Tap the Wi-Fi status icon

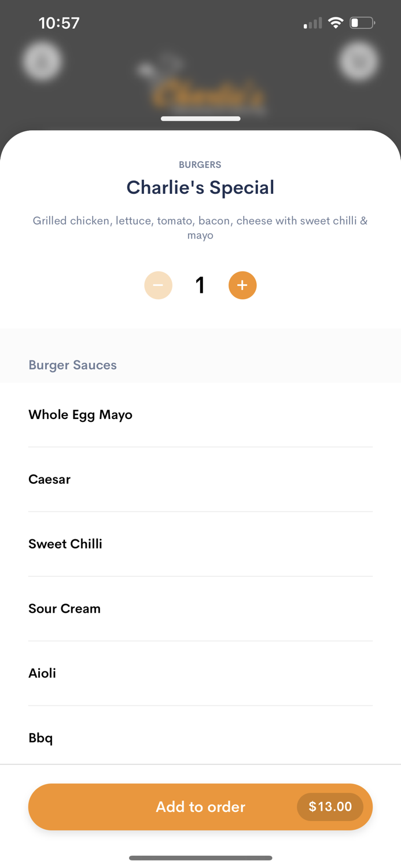coord(336,23)
